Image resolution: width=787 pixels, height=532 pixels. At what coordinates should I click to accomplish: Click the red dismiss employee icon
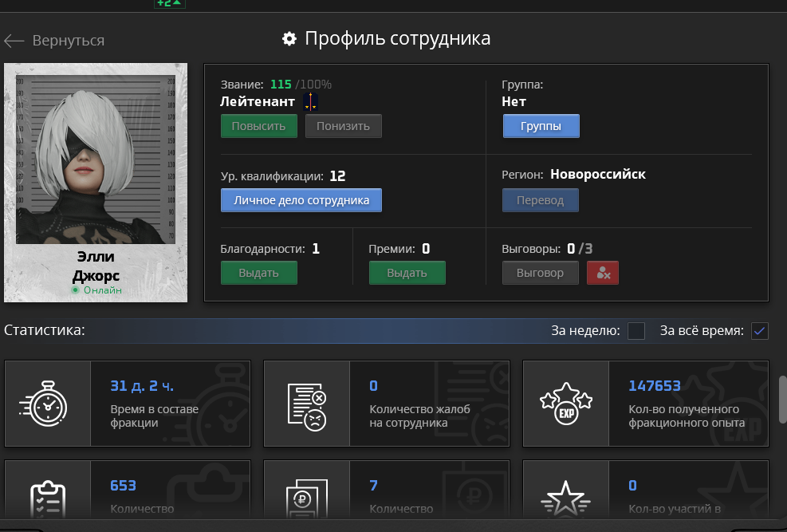pos(603,272)
